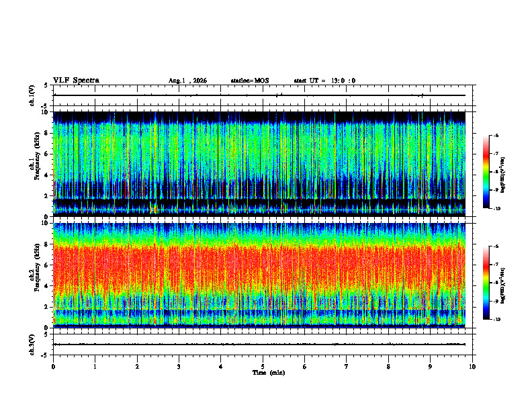This screenshot has width=532, height=411.
Task: Click the "-10" label on ch.1 color scale
Action: 497,209
